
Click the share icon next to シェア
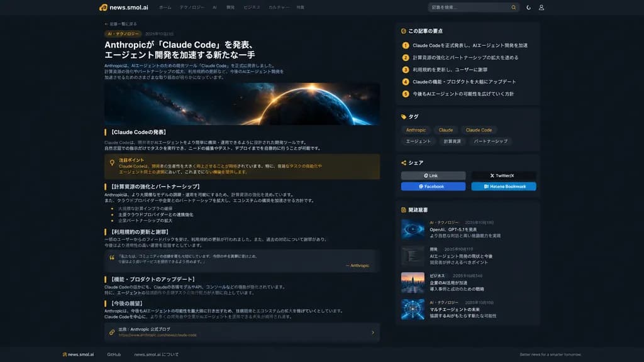403,163
